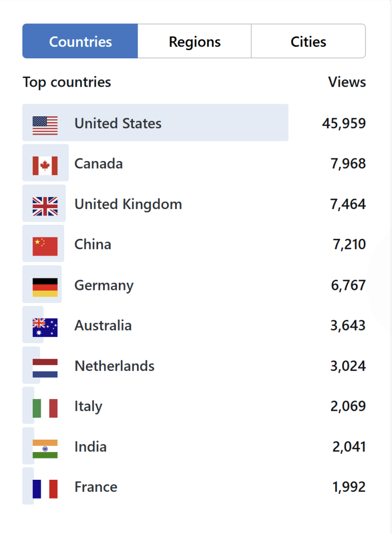Click the Top countries heading
Viewport: 392px width, 534px height.
tap(67, 82)
